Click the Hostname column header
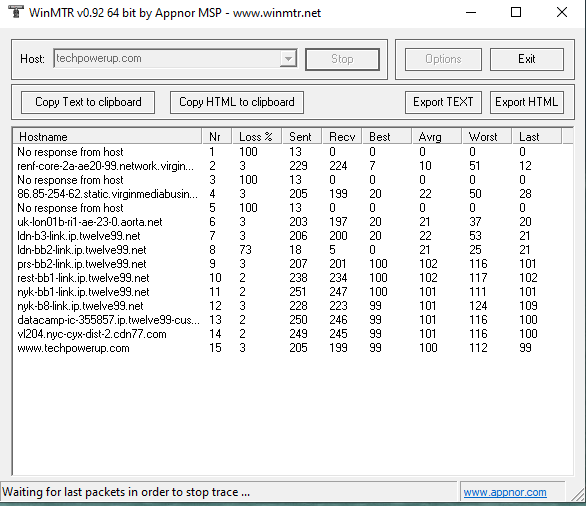586x506 pixels. (108, 137)
